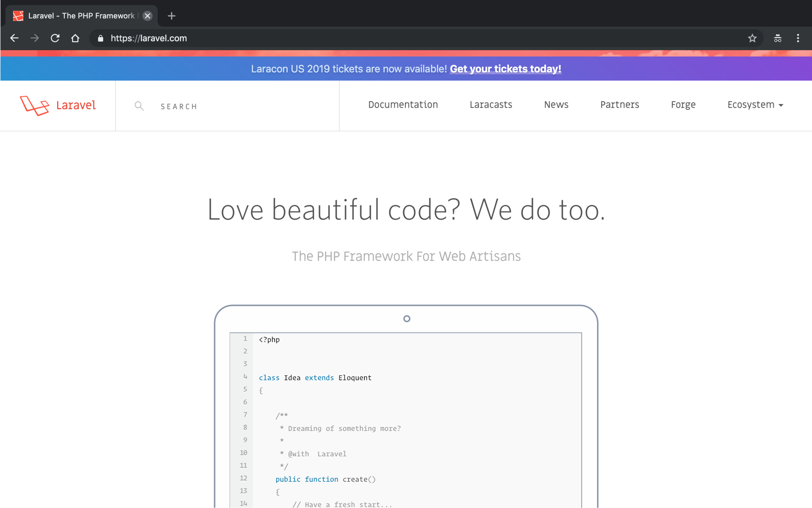Viewport: 812px width, 508px height.
Task: Open the Documentation nav item
Action: pyautogui.click(x=403, y=105)
